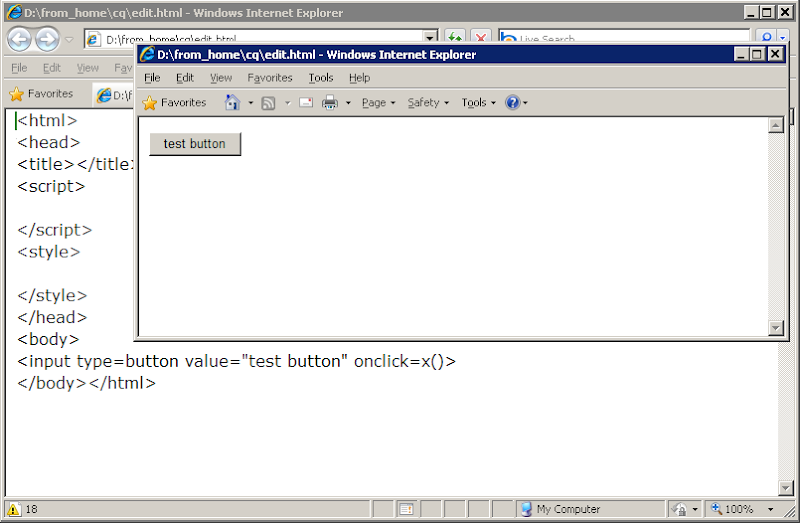Click the <body> tag line
Image resolution: width=800 pixels, height=523 pixels.
(48, 339)
